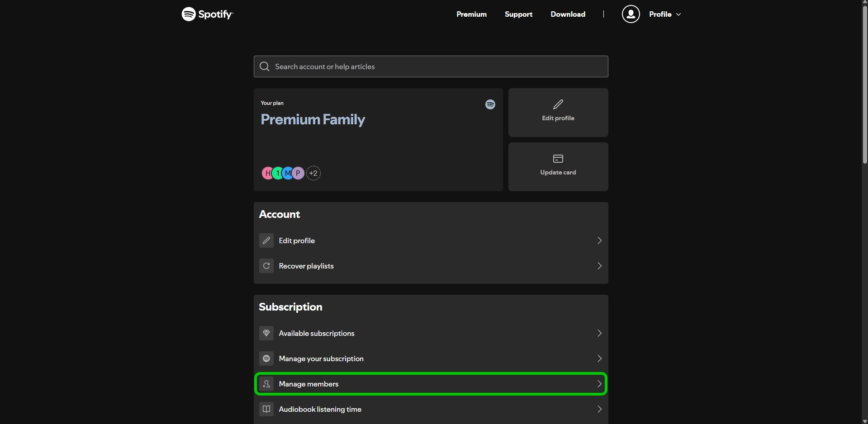The image size is (868, 424).
Task: Click the P member avatar
Action: [298, 173]
